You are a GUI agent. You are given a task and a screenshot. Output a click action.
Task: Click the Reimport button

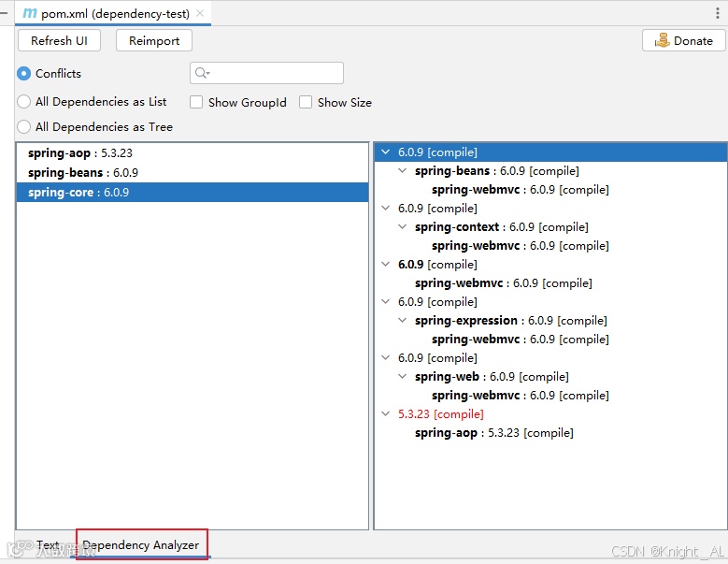tap(154, 41)
